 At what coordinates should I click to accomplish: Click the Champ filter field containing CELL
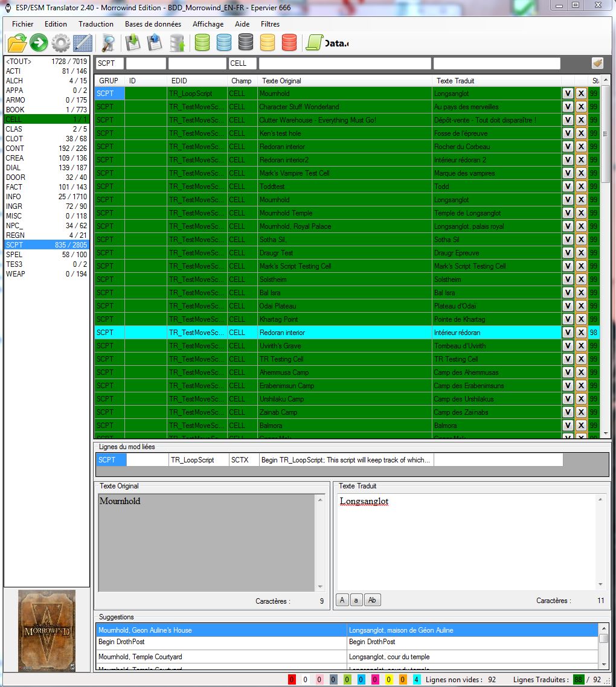[242, 63]
